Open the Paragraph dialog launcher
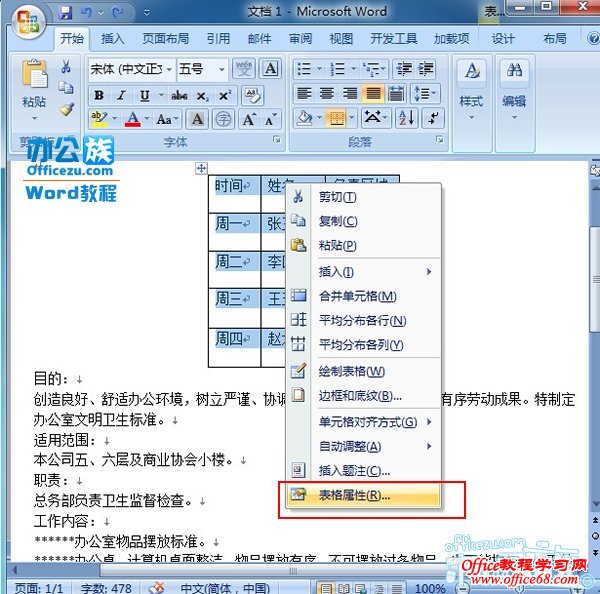Screen dimensions: 600x594 tap(440, 140)
